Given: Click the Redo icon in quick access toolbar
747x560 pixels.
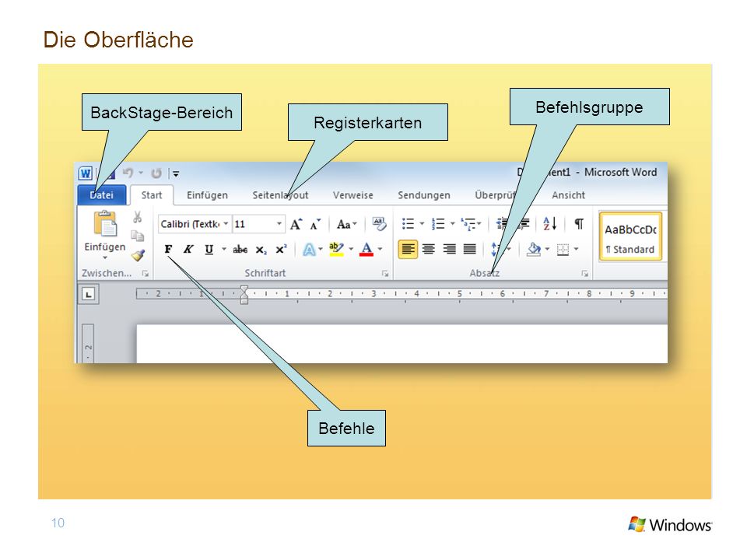Looking at the screenshot, I should 156,173.
